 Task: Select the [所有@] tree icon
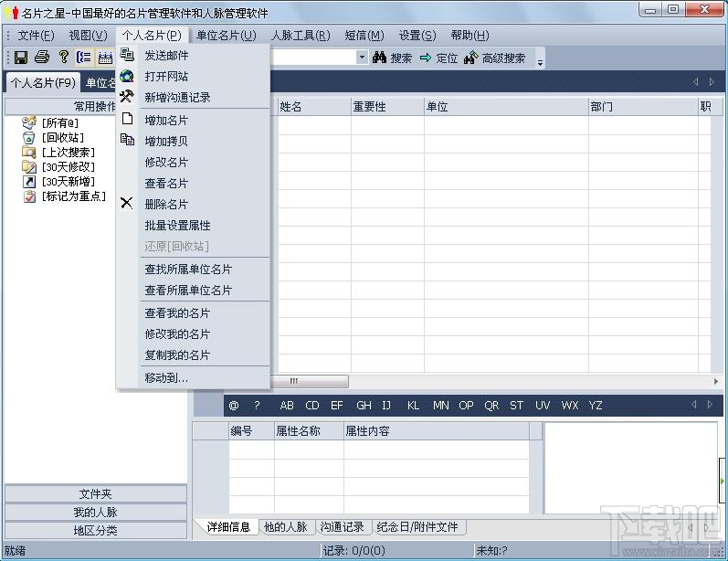click(x=29, y=122)
